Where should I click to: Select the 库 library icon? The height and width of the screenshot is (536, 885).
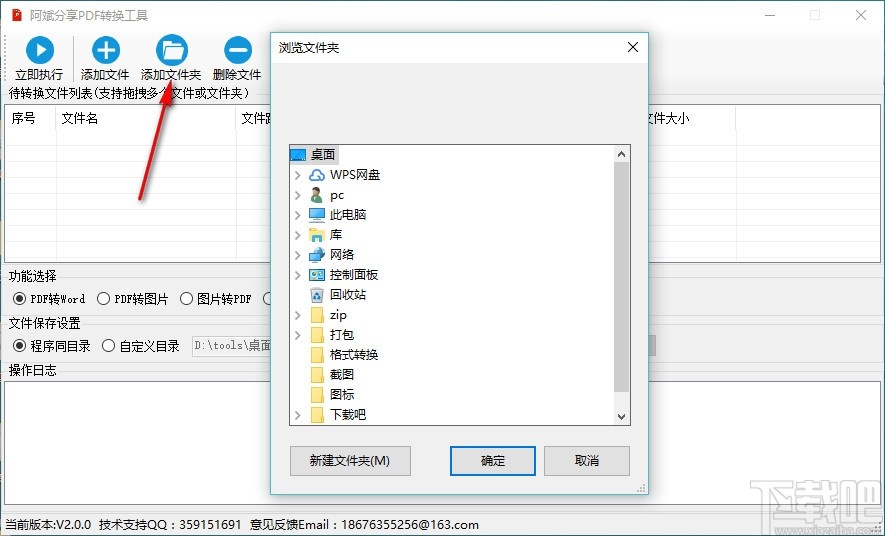(x=317, y=235)
